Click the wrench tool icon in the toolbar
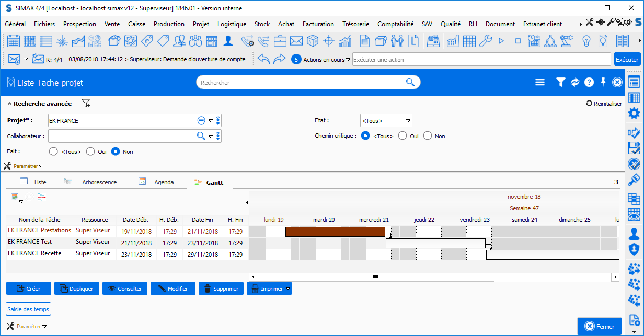This screenshot has width=644, height=336. [x=486, y=41]
